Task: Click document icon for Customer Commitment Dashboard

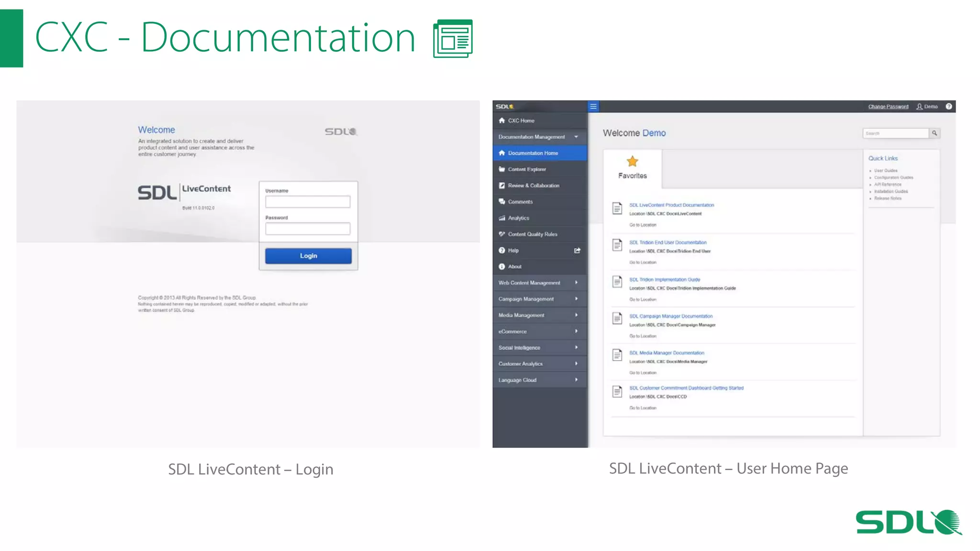Action: click(617, 392)
